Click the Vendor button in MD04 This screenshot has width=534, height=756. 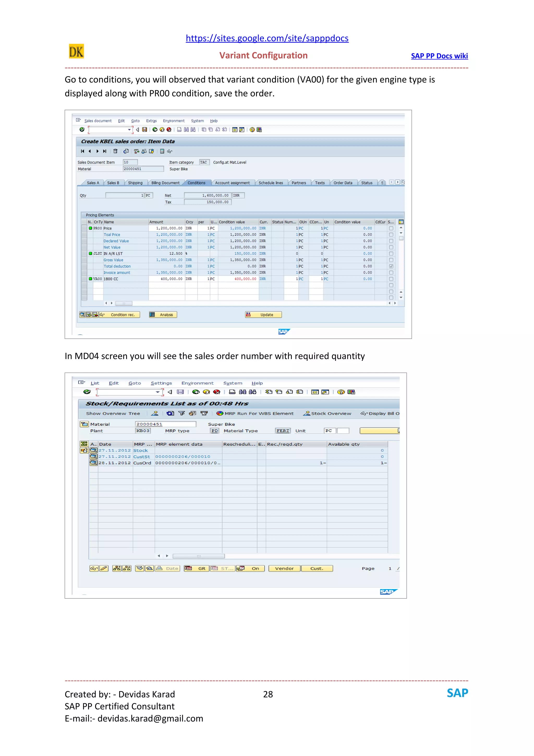284,568
